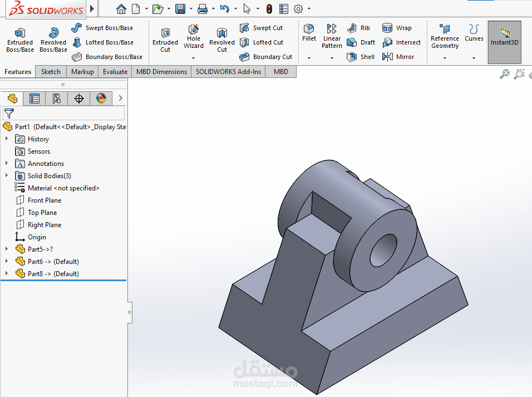Save the part with the Save icon
This screenshot has height=397, width=532.
click(180, 9)
